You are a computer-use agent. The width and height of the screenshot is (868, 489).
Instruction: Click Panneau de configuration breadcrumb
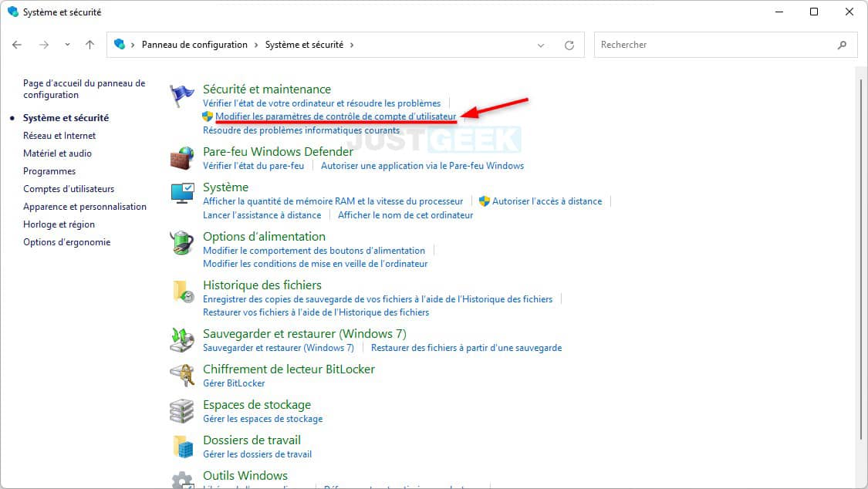pyautogui.click(x=194, y=44)
